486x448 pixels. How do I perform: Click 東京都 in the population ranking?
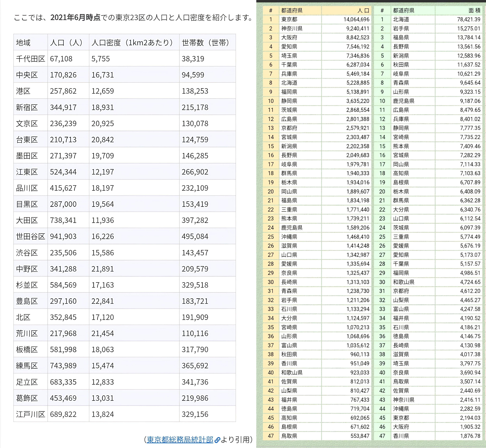[x=289, y=19]
